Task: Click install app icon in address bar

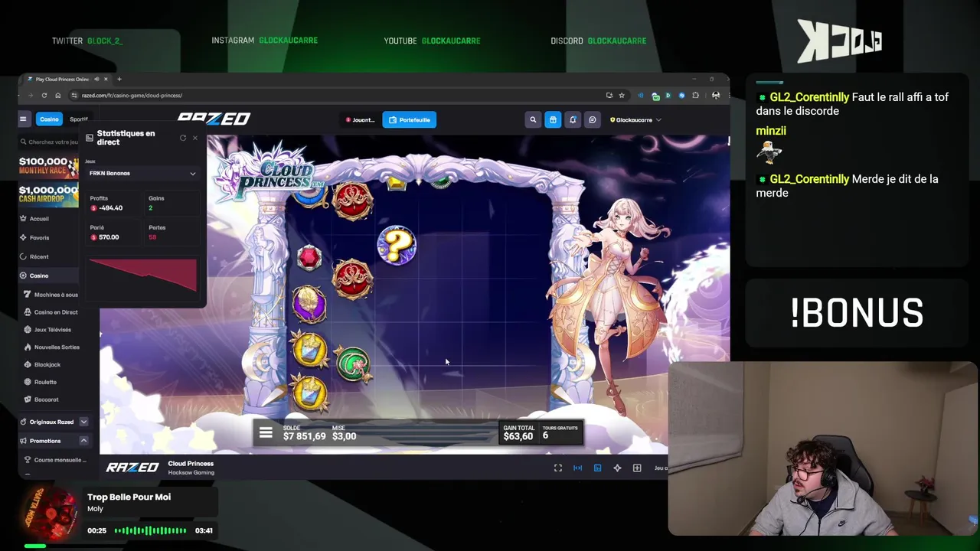Action: (x=609, y=96)
